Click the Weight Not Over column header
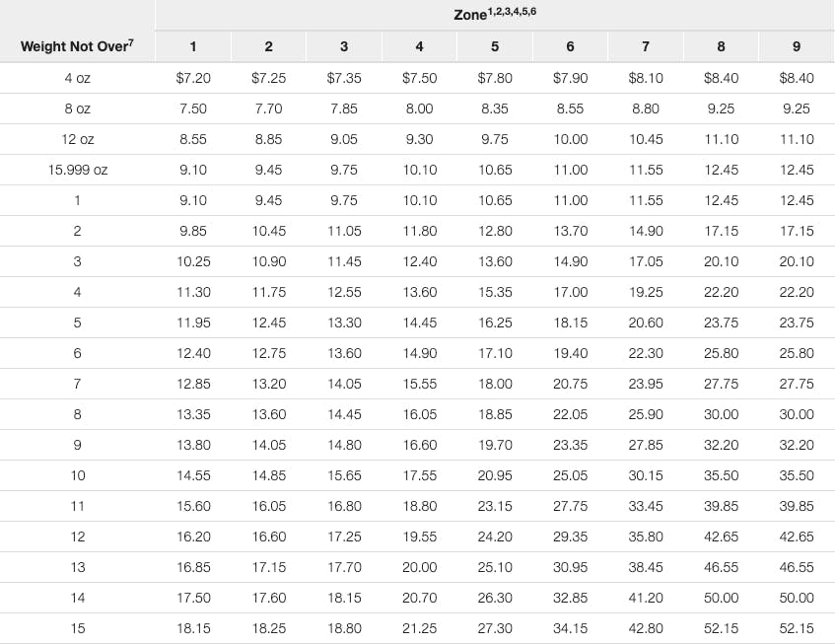835x644 pixels. (x=73, y=45)
